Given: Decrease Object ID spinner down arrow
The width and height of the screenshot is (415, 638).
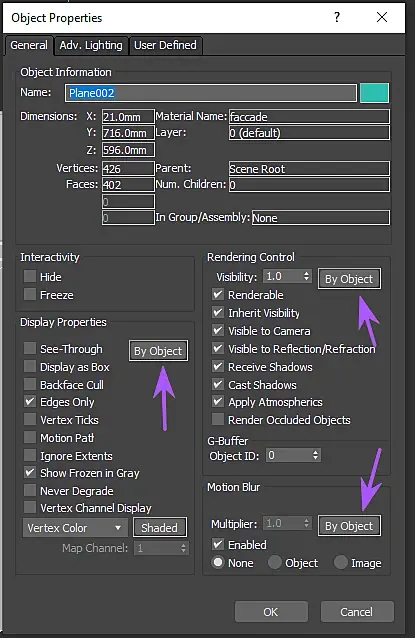Looking at the screenshot, I should pos(316,458).
